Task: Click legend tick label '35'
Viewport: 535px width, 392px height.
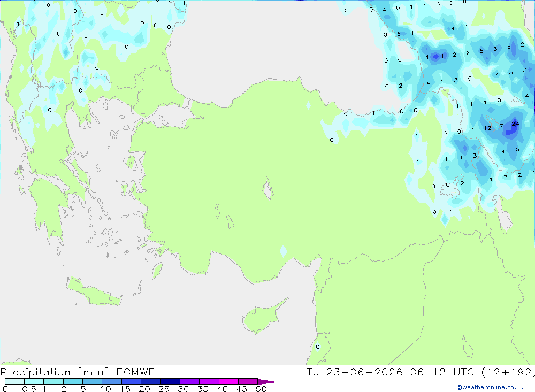Action: coord(203,389)
